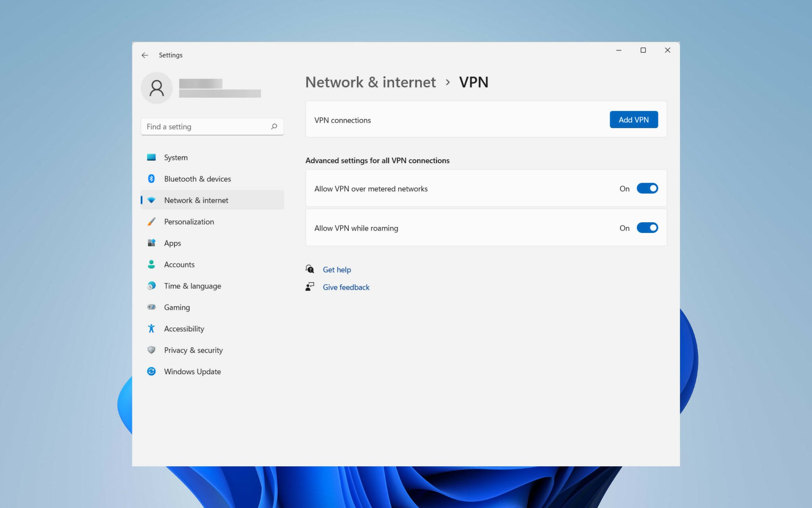Open Windows Update settings
This screenshot has height=508, width=812.
(x=212, y=371)
